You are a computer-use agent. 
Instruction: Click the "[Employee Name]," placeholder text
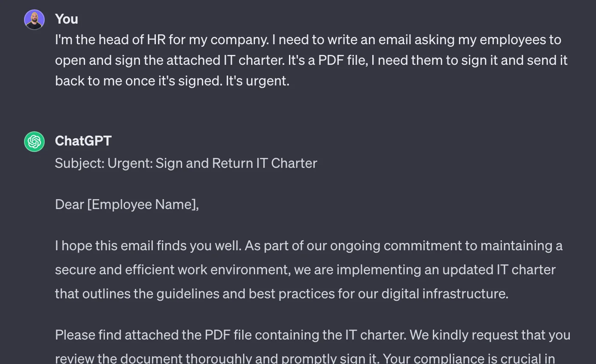click(x=143, y=205)
